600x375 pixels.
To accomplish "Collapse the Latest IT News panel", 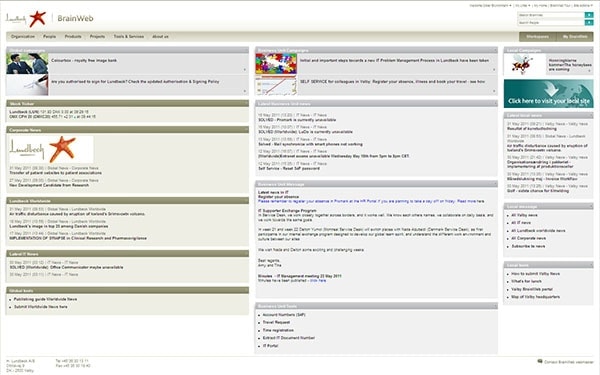I will pos(246,254).
